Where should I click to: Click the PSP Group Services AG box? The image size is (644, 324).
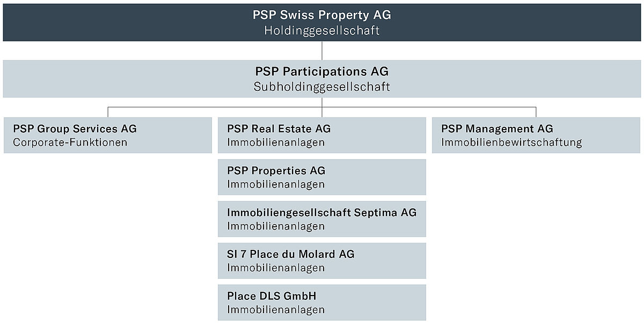click(108, 135)
